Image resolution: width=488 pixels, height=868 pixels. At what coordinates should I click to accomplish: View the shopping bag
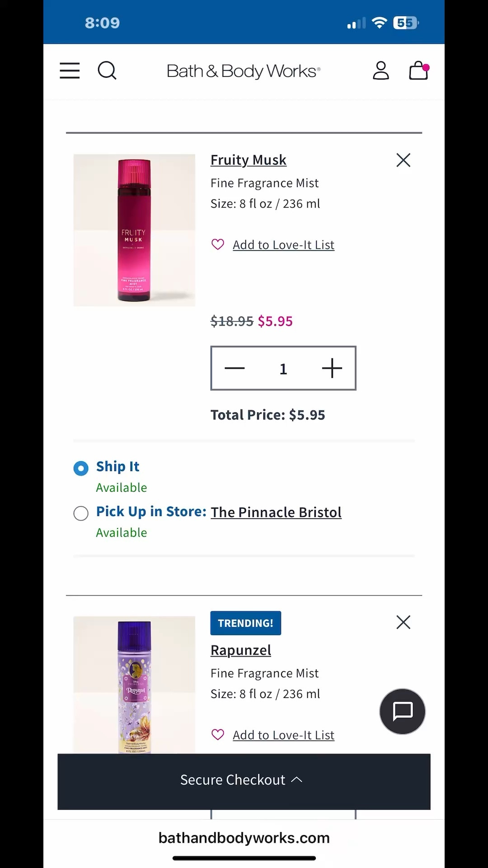418,71
